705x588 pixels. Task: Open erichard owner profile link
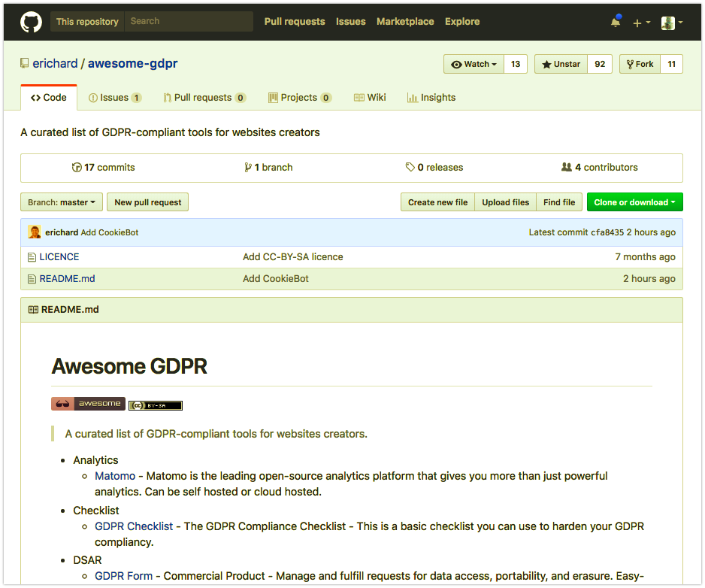56,63
